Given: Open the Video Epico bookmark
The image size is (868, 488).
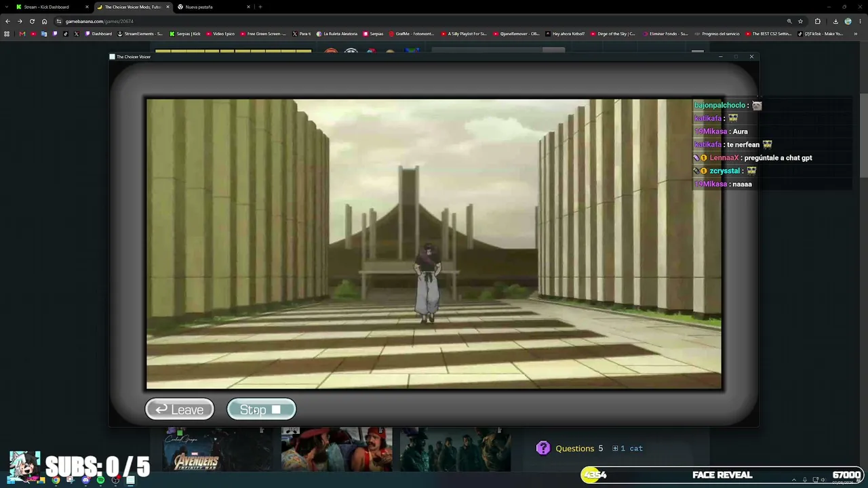Looking at the screenshot, I should 220,34.
